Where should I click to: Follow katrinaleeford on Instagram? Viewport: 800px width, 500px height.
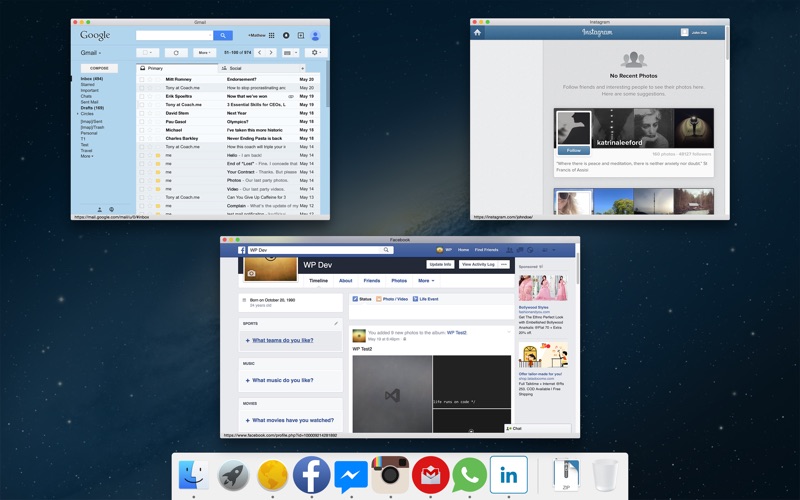(573, 151)
